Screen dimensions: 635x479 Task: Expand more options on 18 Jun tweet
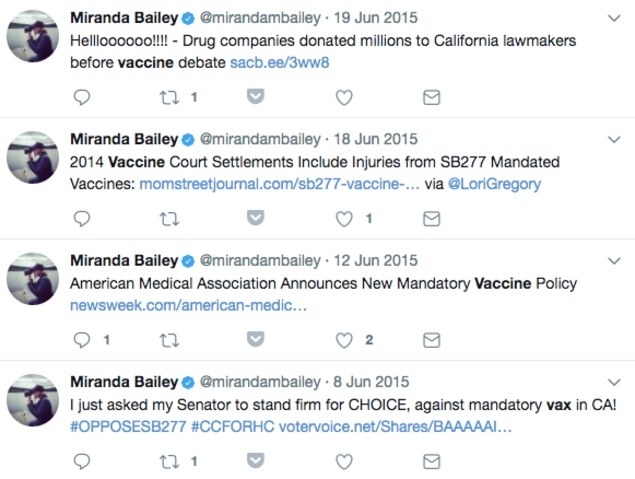pos(614,140)
